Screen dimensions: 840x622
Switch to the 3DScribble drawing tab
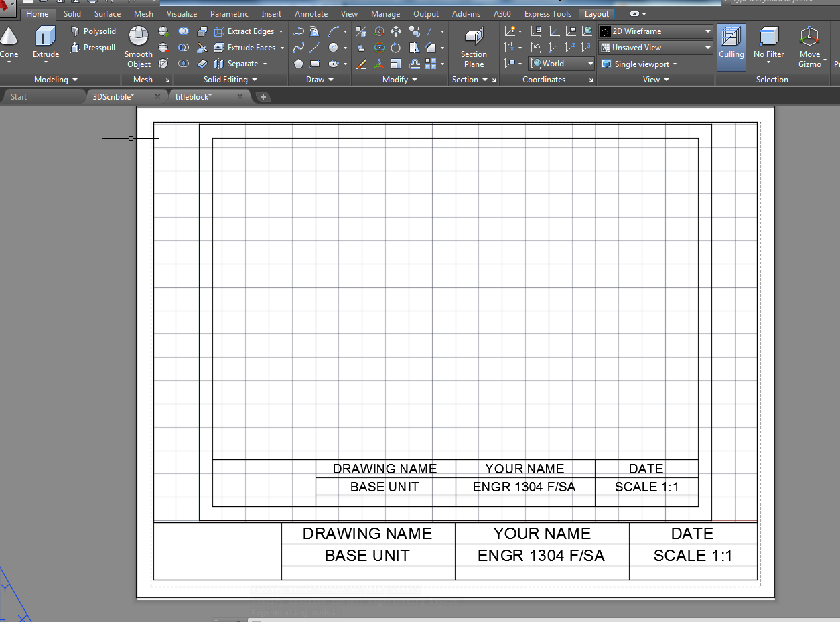(x=113, y=96)
